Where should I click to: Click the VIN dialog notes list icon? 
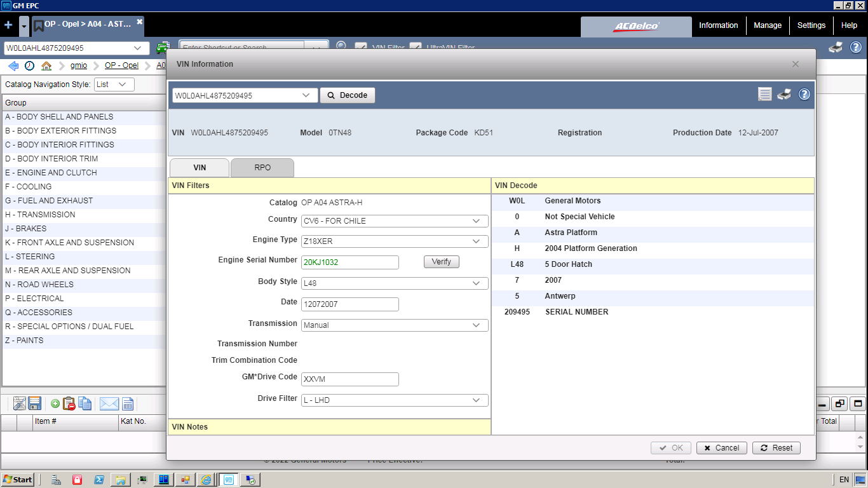point(765,95)
